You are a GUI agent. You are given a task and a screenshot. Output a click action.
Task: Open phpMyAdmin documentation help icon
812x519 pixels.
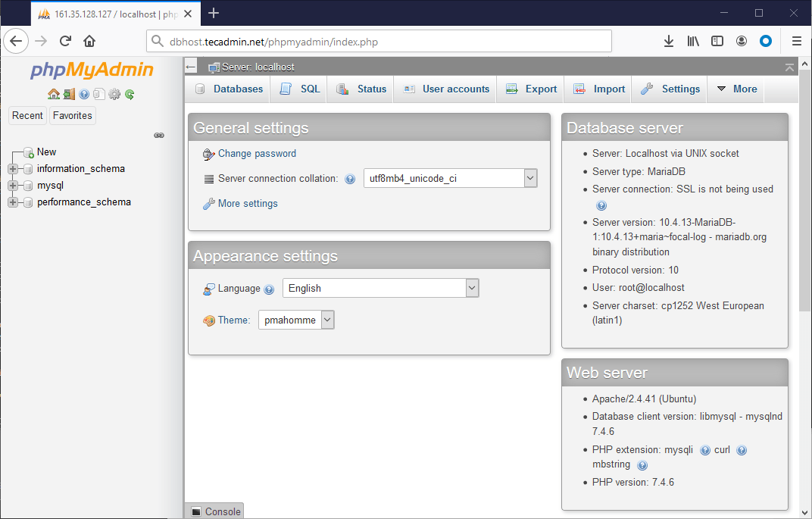(x=83, y=94)
